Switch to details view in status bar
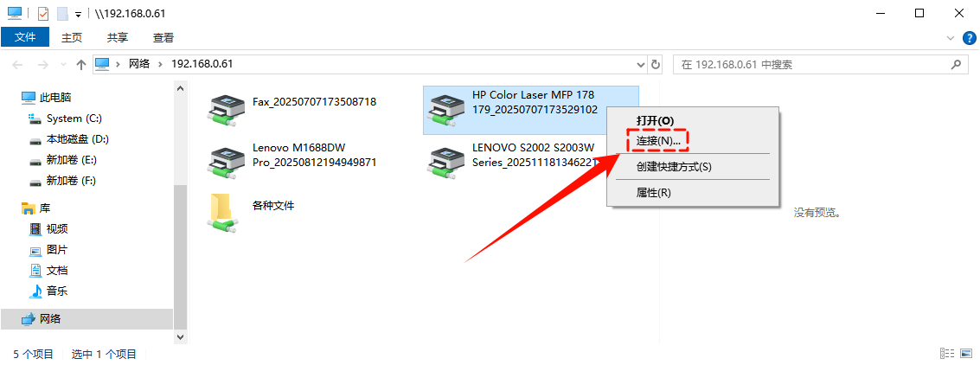The height and width of the screenshot is (365, 980). click(x=947, y=355)
